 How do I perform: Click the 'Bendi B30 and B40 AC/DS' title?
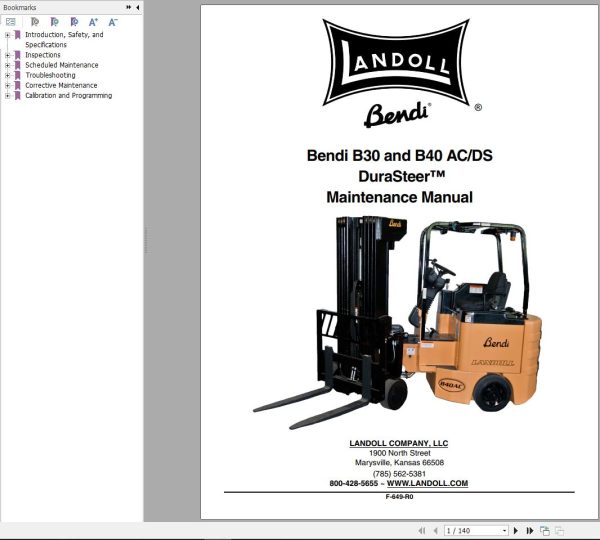point(399,156)
